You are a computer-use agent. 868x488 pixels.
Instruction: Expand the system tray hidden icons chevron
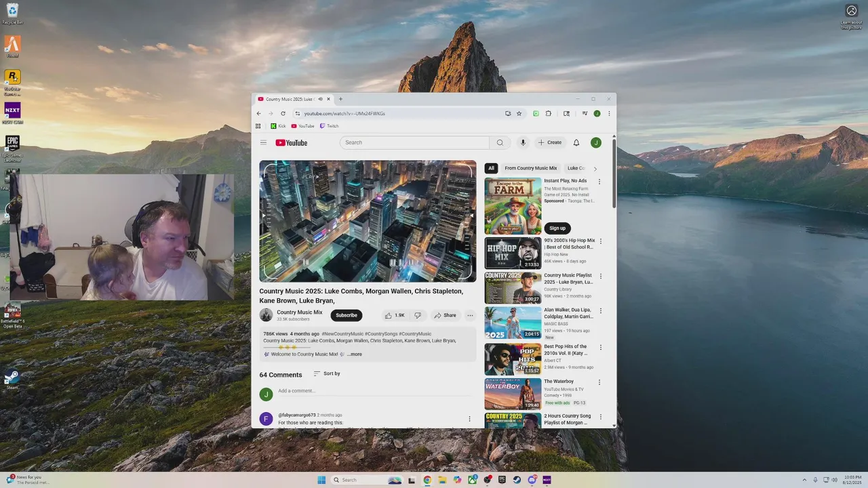click(x=805, y=480)
